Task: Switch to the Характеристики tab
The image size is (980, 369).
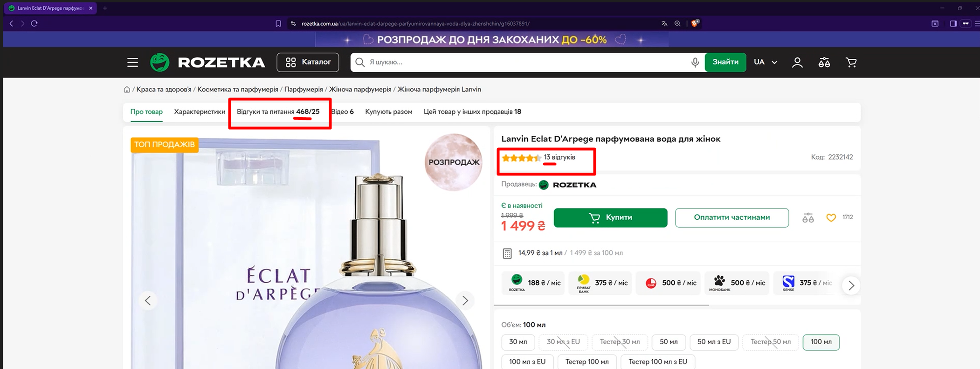Action: click(200, 112)
